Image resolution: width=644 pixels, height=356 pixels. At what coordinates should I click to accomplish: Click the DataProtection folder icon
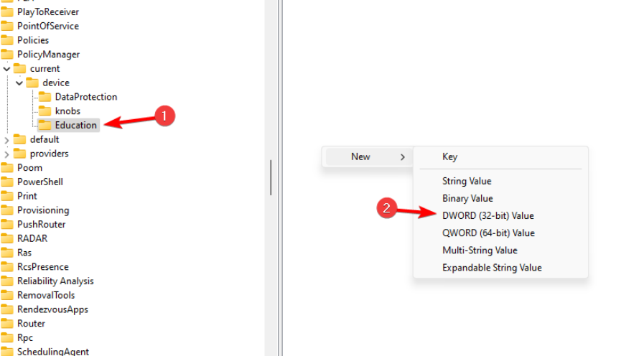(45, 97)
